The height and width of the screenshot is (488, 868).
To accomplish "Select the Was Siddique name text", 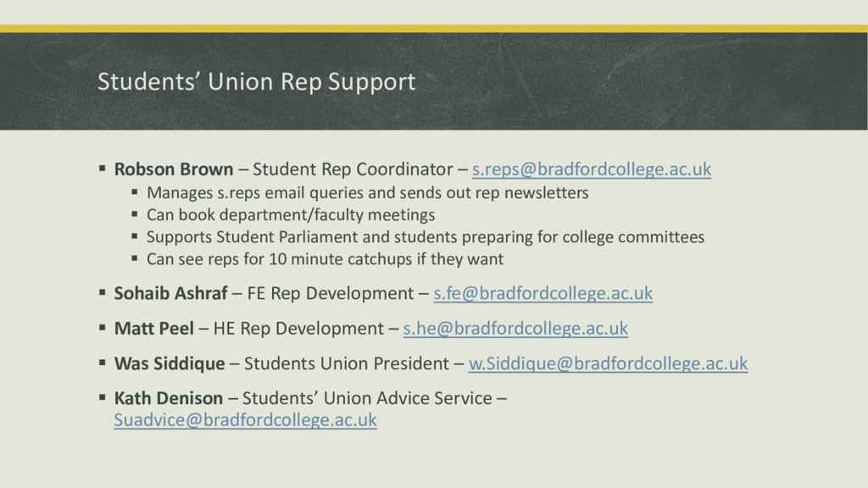I will [x=170, y=363].
